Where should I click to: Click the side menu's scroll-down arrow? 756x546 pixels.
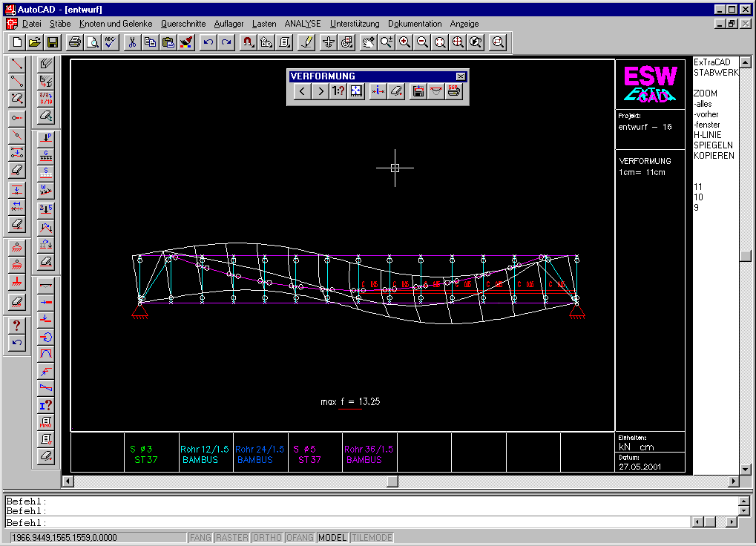pyautogui.click(x=746, y=470)
